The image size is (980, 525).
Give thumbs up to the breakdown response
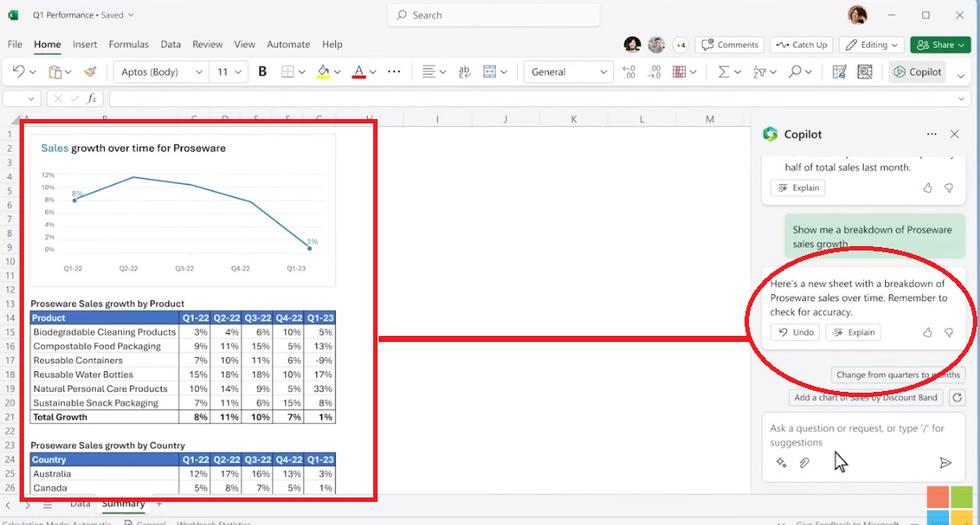pos(928,332)
